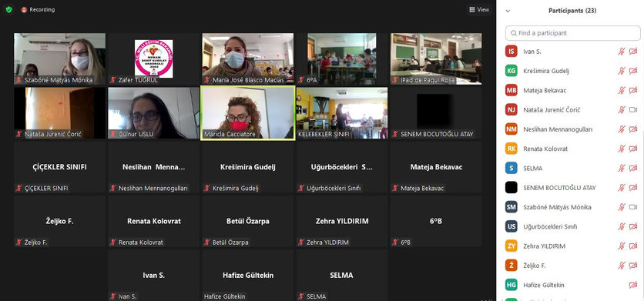
Task: Click the NM avatar for Neslihan Mennanogulları
Action: coord(512,129)
